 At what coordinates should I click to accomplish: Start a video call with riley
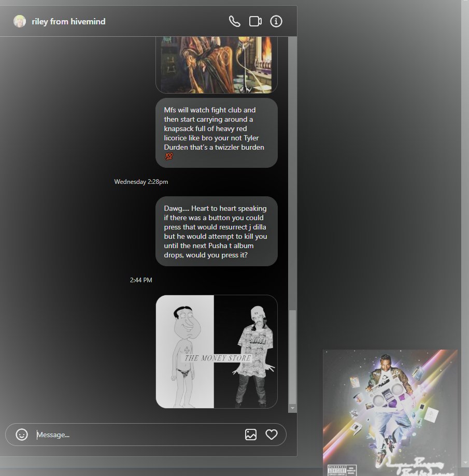point(255,22)
